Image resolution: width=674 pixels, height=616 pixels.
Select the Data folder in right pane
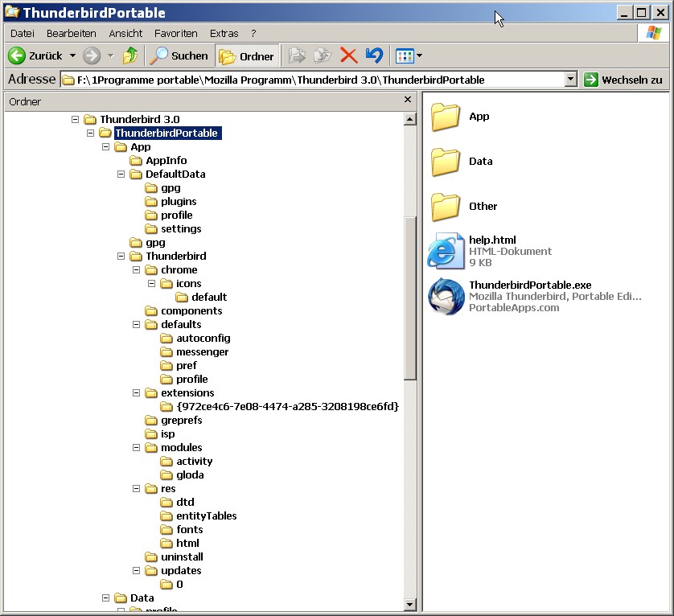[x=446, y=162]
